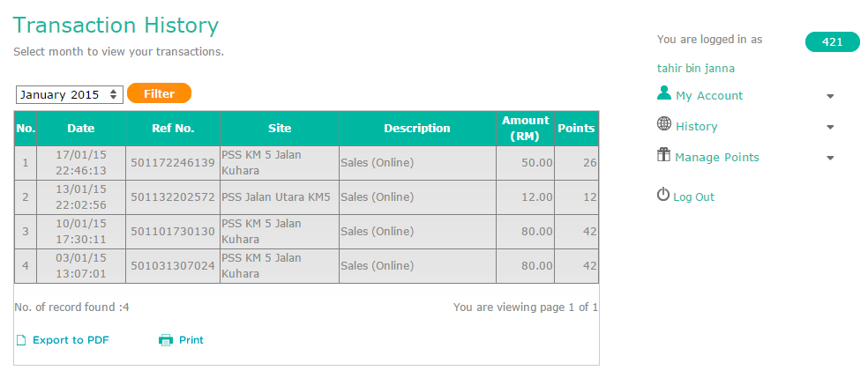The width and height of the screenshot is (868, 378).
Task: Click the 421 points badge
Action: click(x=832, y=42)
